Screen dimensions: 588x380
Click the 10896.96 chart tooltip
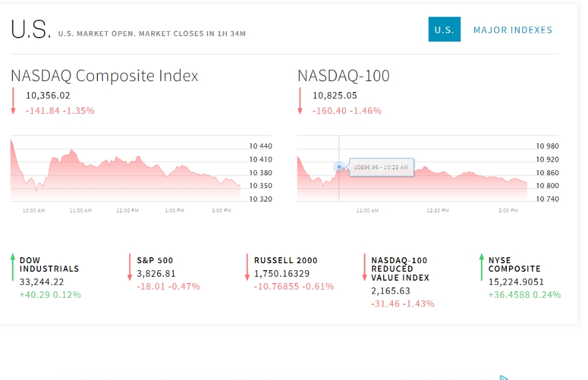[381, 167]
